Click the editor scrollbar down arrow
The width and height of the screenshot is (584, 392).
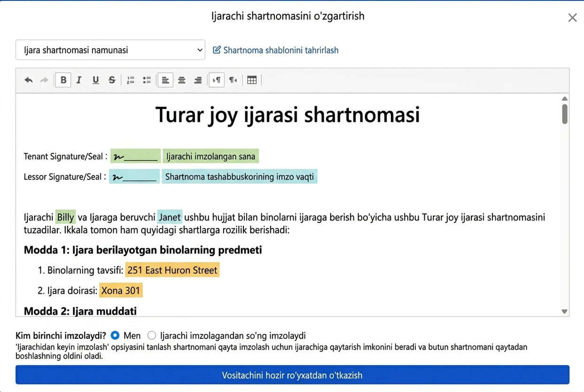click(x=565, y=311)
